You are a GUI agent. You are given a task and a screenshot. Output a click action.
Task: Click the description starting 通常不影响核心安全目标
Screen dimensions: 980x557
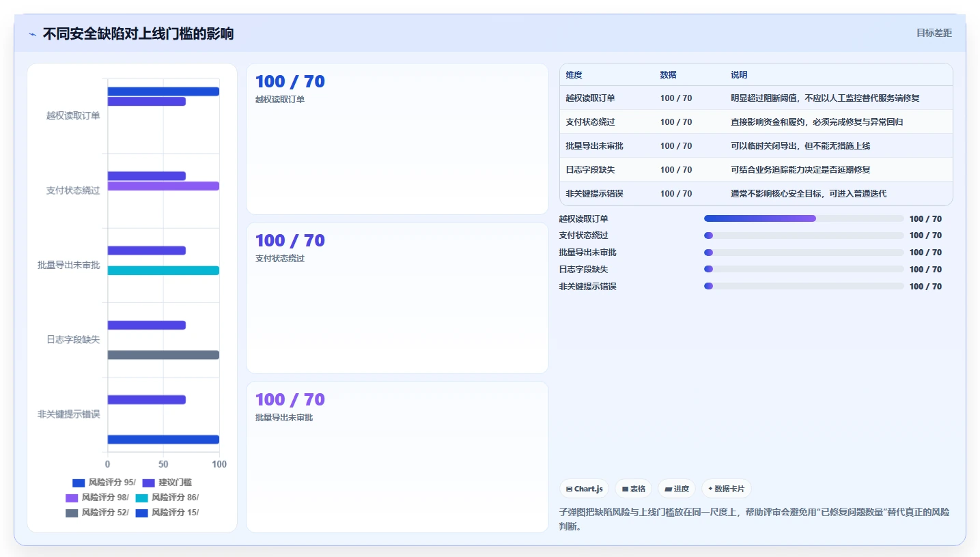[x=809, y=194]
